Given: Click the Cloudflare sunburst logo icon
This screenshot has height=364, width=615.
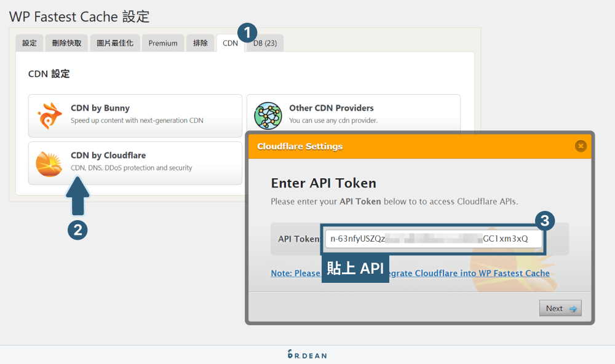Looking at the screenshot, I should [x=49, y=162].
